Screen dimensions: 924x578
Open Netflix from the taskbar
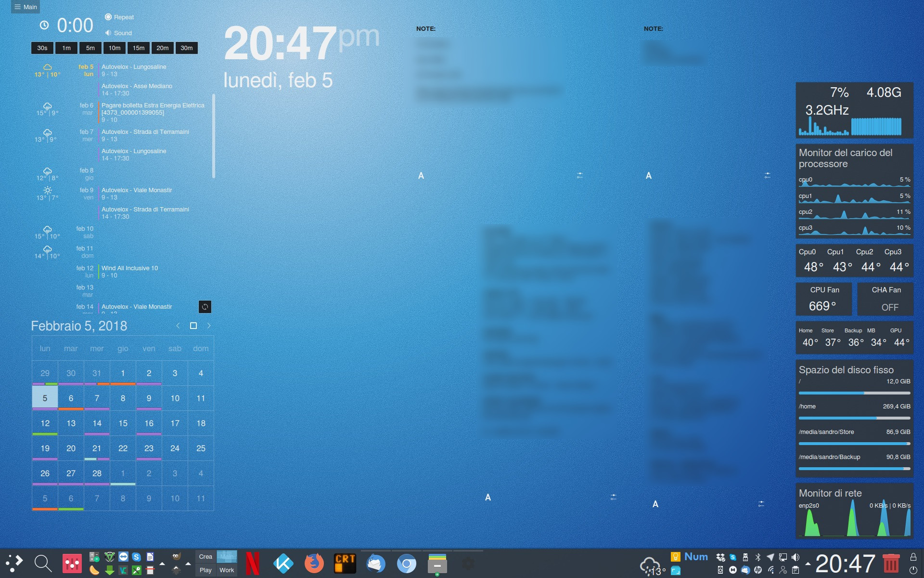[252, 564]
